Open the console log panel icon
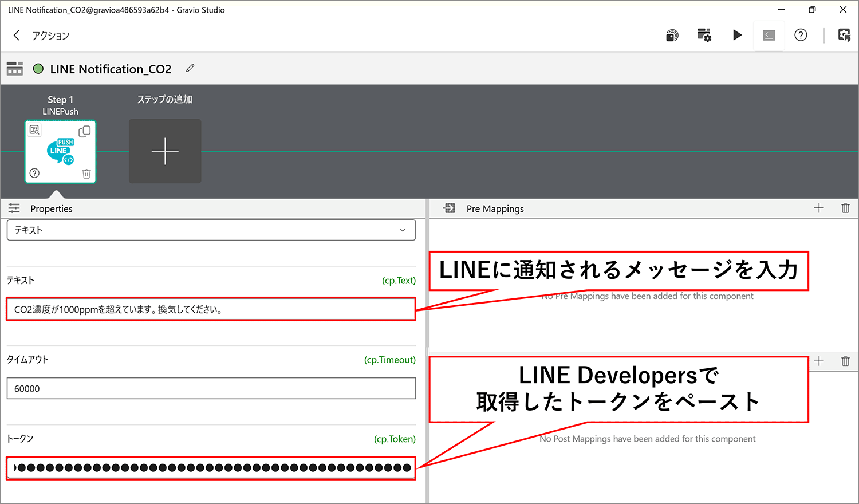This screenshot has height=504, width=859. 769,36
